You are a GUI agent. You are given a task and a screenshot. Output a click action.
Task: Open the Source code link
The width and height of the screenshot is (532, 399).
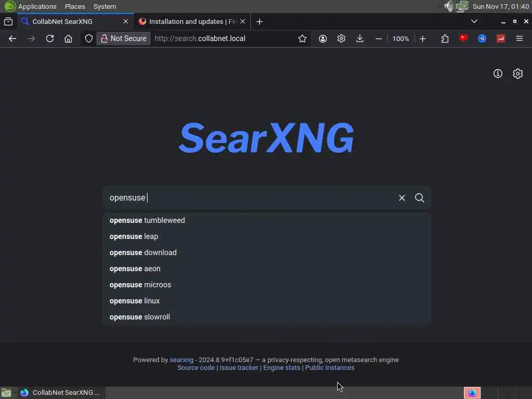[x=196, y=368]
